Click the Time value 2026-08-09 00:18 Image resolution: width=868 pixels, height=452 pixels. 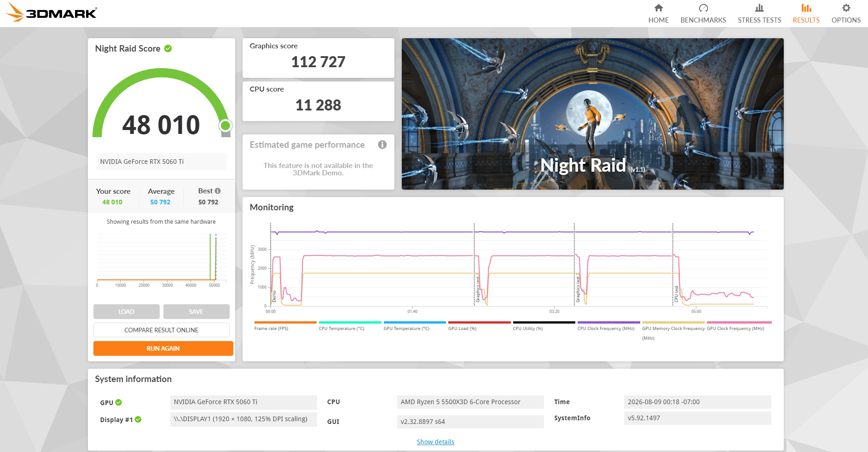click(698, 402)
